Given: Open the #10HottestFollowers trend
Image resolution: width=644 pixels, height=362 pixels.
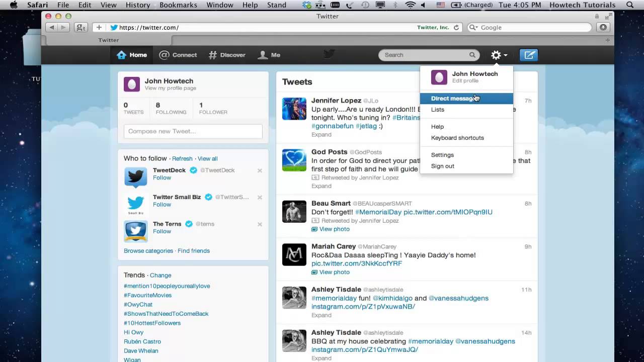Looking at the screenshot, I should (152, 323).
